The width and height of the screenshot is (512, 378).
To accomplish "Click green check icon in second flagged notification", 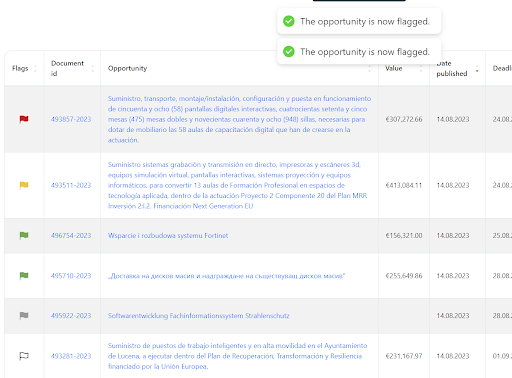I will [x=289, y=52].
